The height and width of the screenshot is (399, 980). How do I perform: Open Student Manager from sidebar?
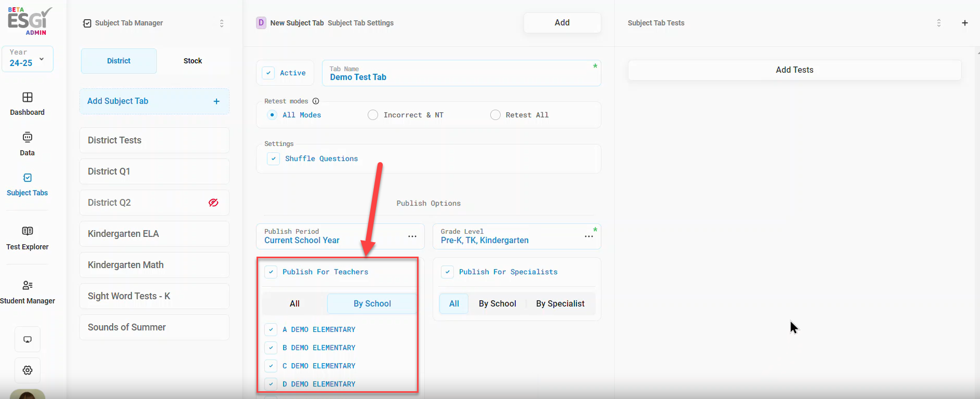coord(28,285)
